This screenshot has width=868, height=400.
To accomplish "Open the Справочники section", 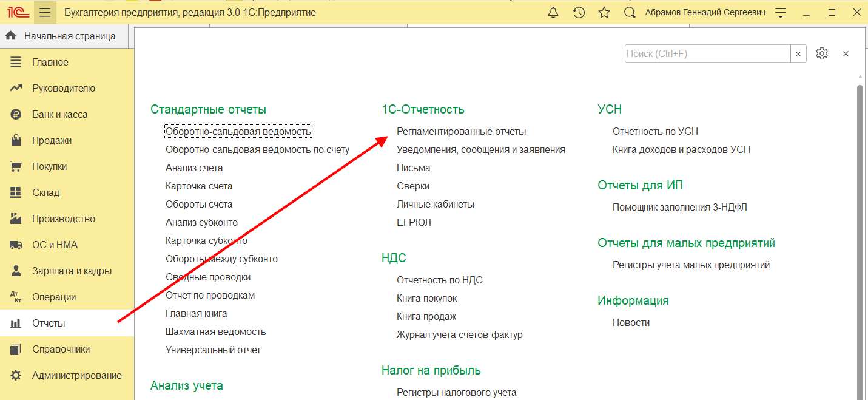I will coord(61,349).
